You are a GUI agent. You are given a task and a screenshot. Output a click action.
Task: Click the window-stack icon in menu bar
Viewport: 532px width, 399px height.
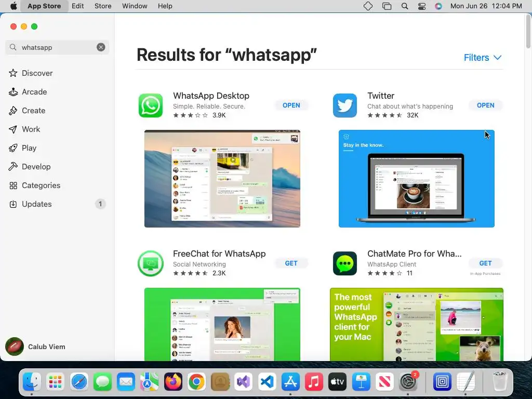pyautogui.click(x=387, y=6)
